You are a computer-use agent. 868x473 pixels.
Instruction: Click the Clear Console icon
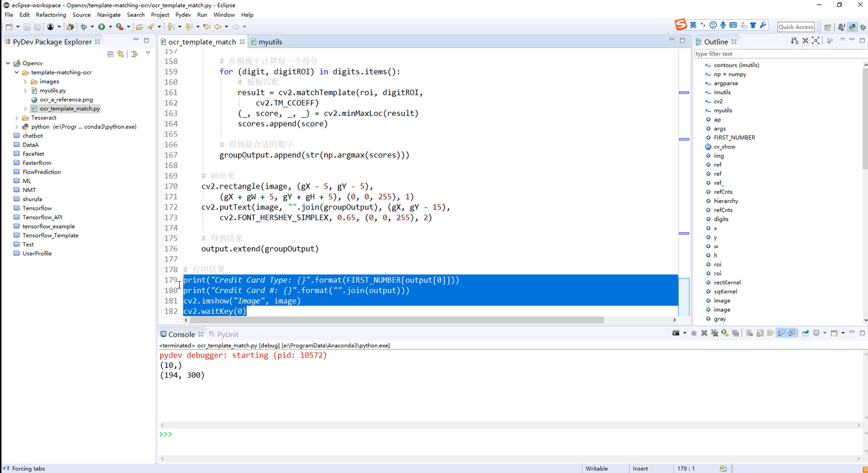click(x=750, y=333)
